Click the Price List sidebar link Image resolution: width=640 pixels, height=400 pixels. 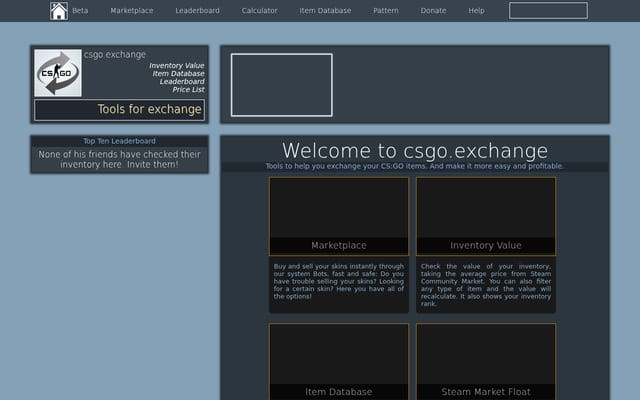click(188, 89)
